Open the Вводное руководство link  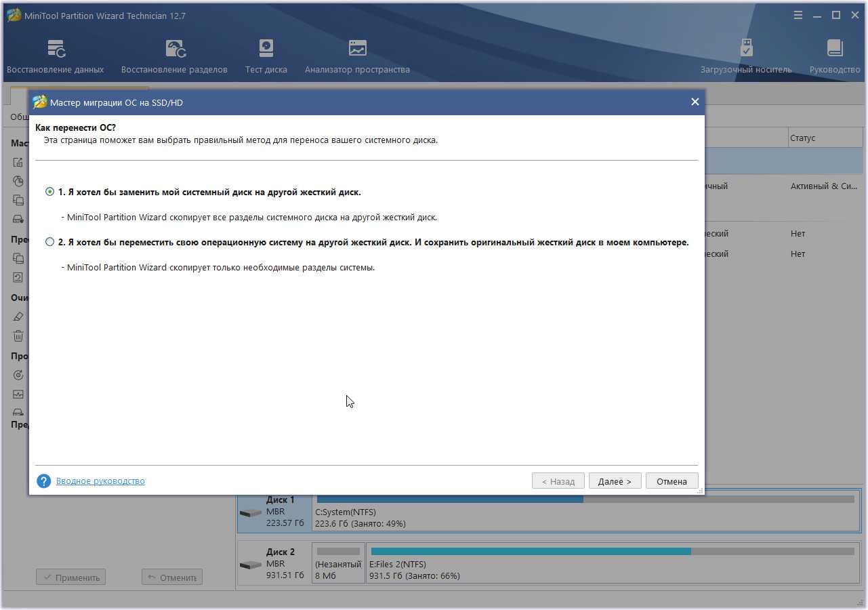pos(100,481)
